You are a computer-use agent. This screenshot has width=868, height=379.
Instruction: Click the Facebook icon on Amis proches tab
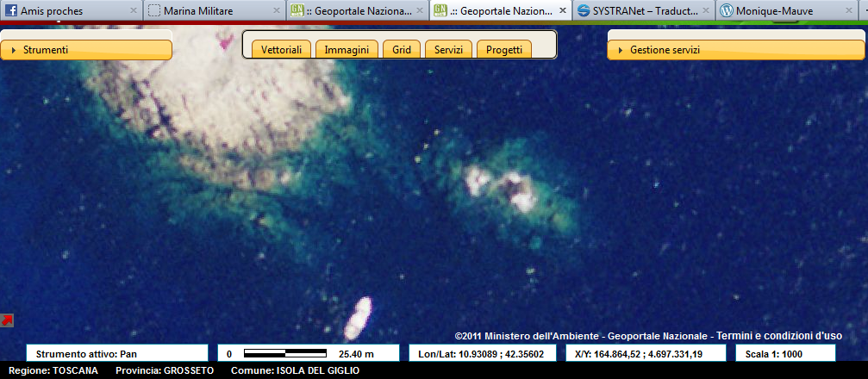point(11,10)
